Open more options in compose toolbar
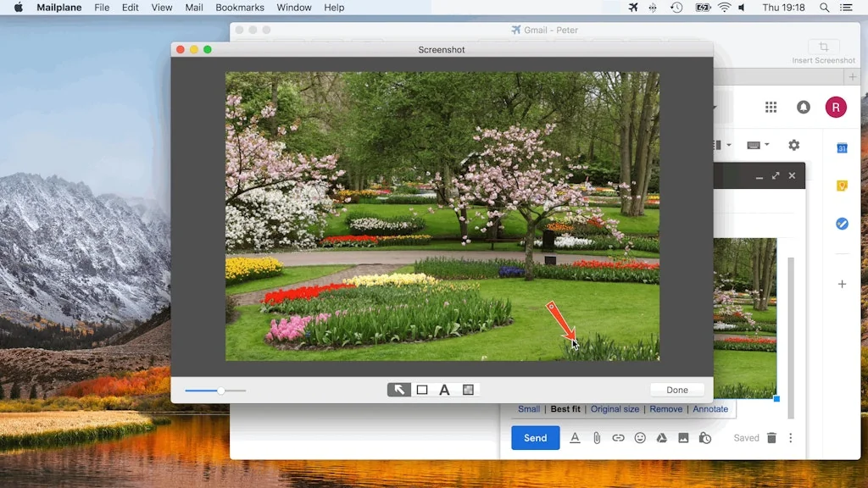868x488 pixels. pos(791,438)
